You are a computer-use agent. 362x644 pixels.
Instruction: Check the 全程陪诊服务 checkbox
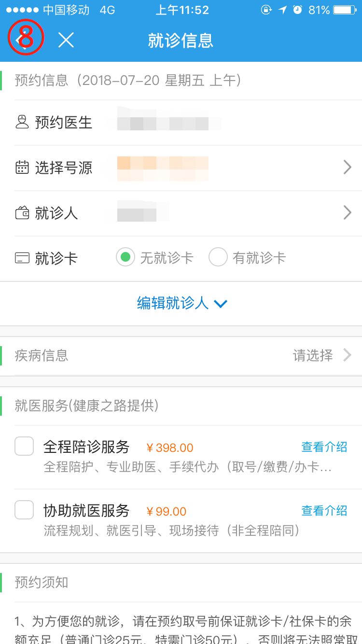point(24,446)
